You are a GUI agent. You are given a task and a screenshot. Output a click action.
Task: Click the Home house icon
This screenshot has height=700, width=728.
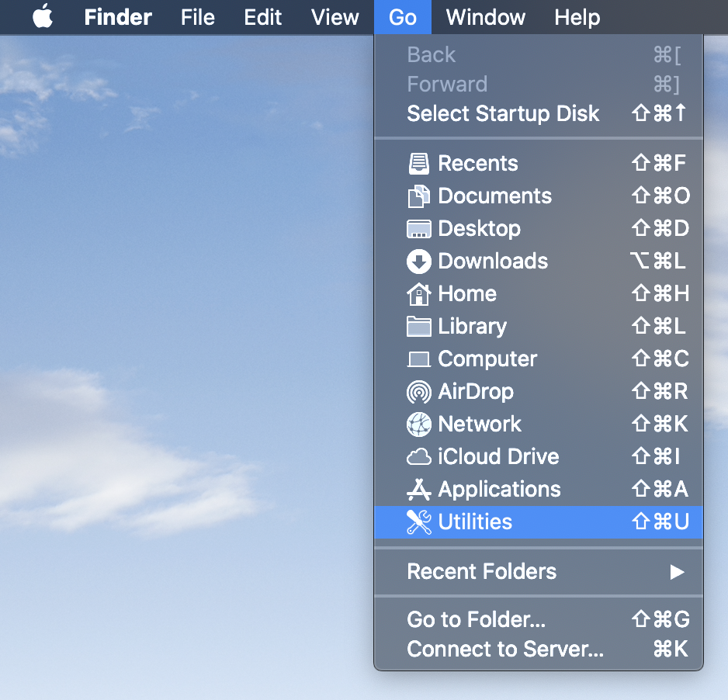click(x=418, y=294)
